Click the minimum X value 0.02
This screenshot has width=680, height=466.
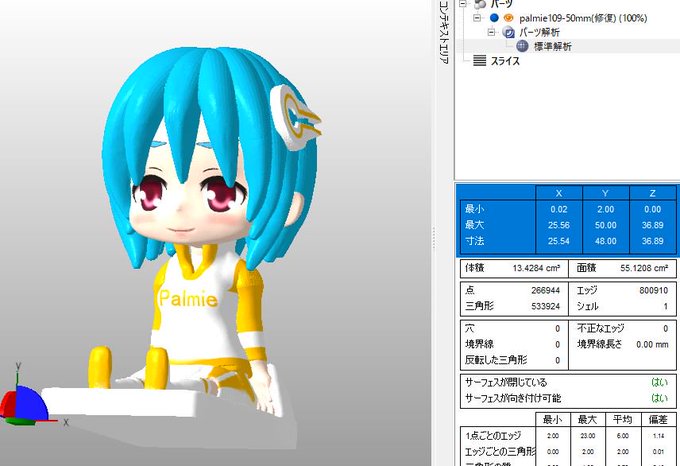[x=559, y=209]
